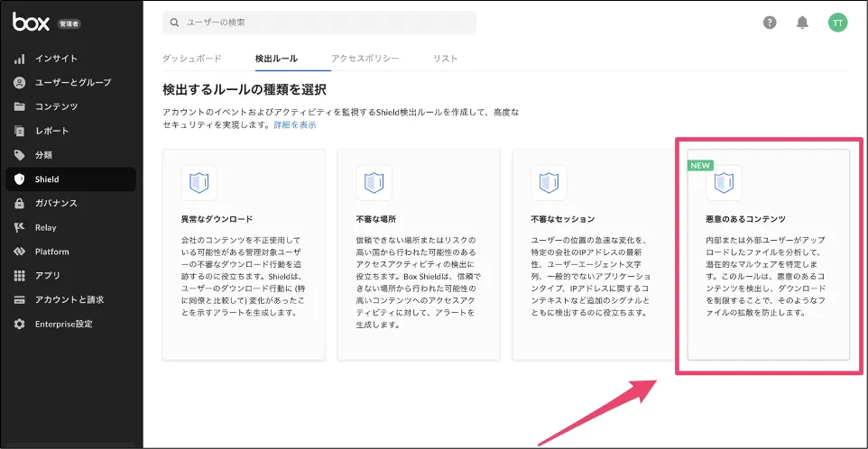Open Enterprise settings gear item
The height and width of the screenshot is (449, 868).
coord(63,324)
